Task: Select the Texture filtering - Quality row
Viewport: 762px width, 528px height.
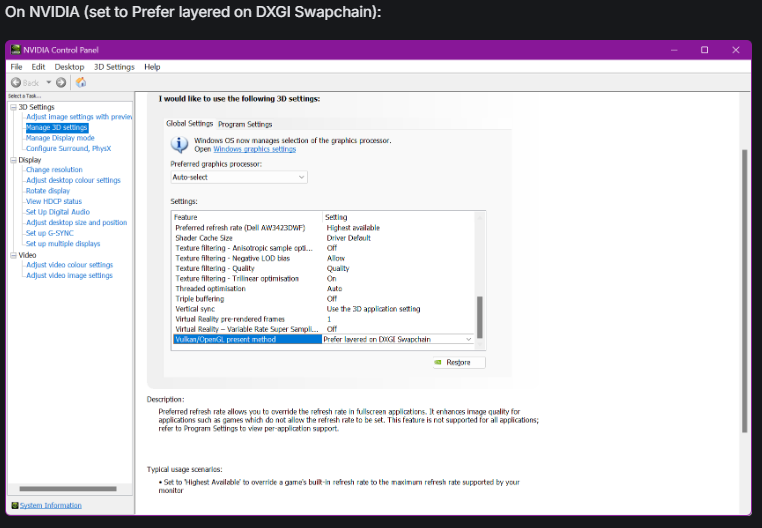Action: [x=323, y=268]
